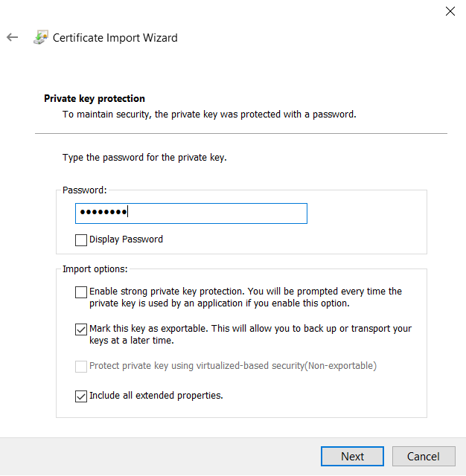Focus the Password input field

coord(191,213)
